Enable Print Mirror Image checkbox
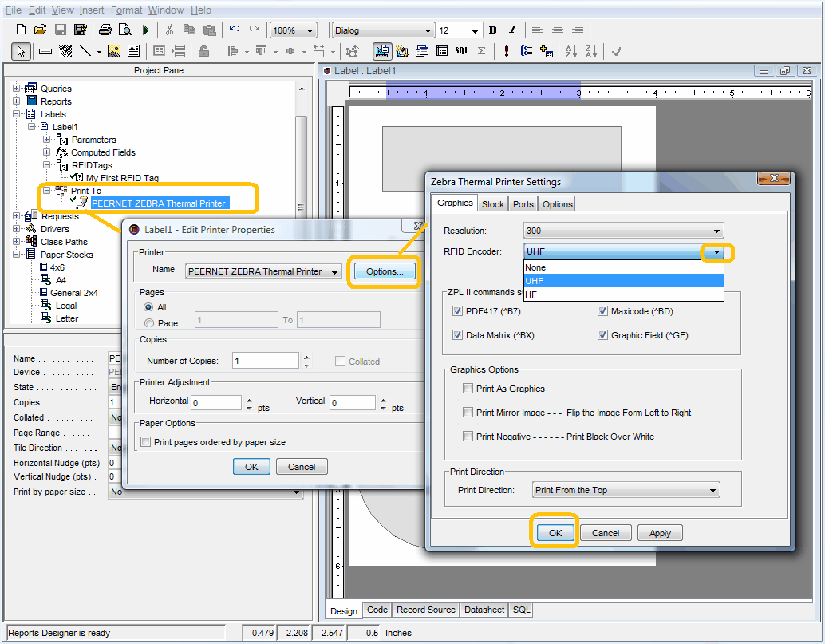This screenshot has height=644, width=825. 468,413
